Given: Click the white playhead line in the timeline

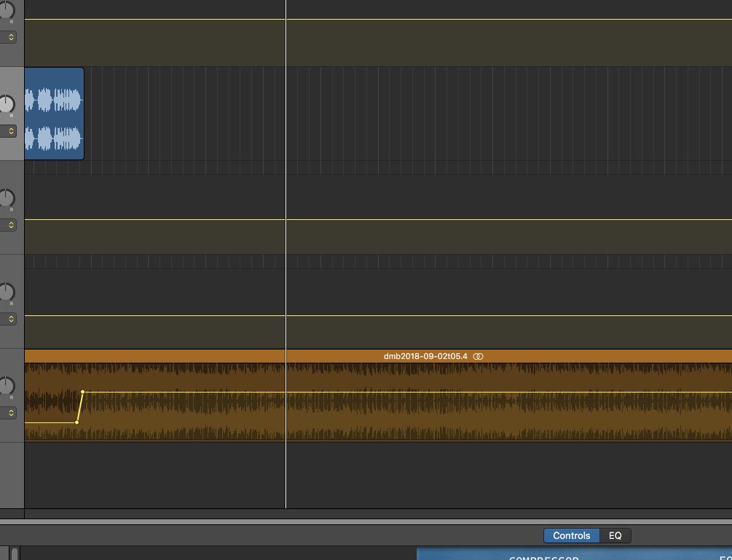Looking at the screenshot, I should (286, 254).
